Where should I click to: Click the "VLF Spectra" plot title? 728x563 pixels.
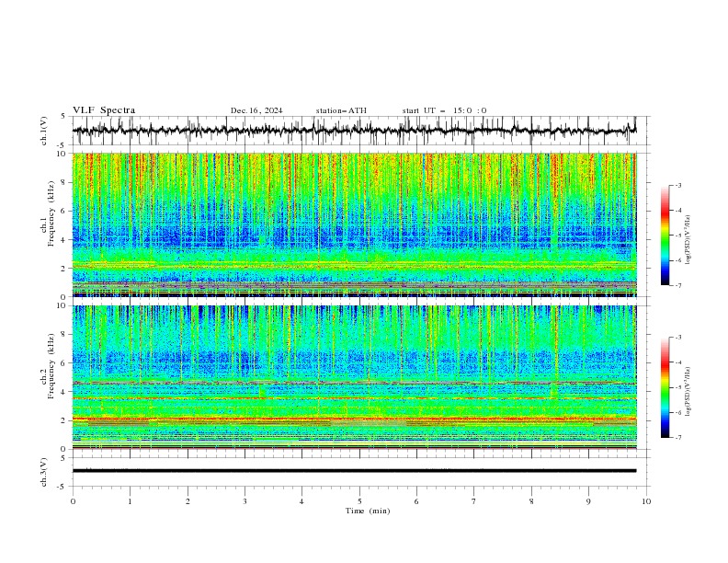[x=104, y=110]
